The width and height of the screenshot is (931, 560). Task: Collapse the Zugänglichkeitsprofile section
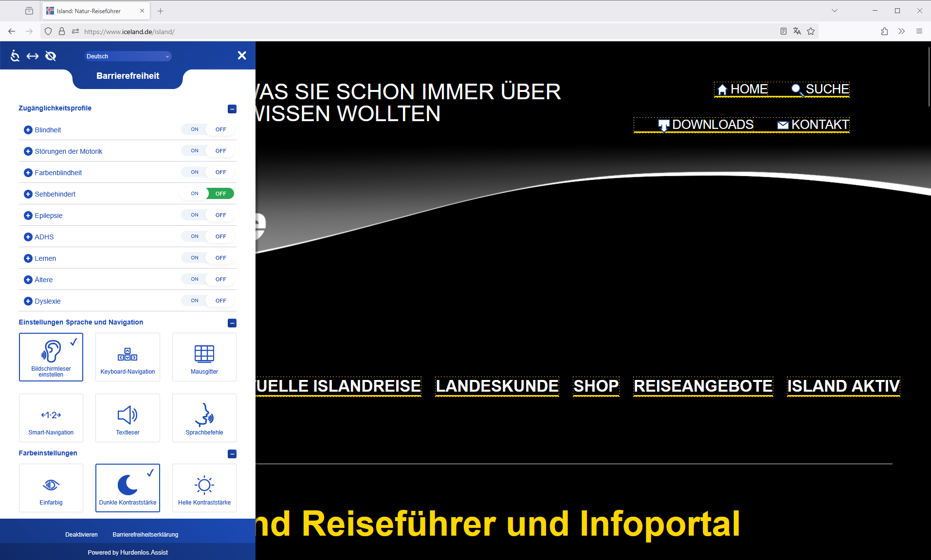[x=232, y=109]
